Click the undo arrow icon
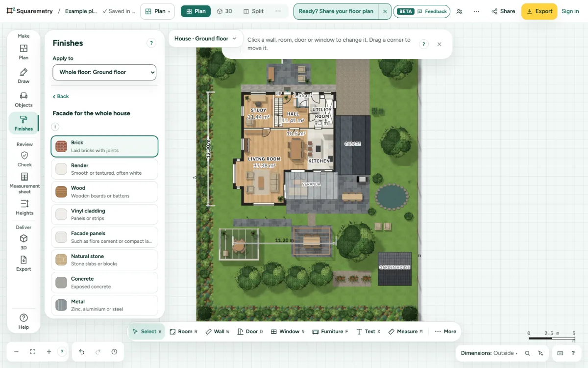This screenshot has height=368, width=588. [x=82, y=352]
